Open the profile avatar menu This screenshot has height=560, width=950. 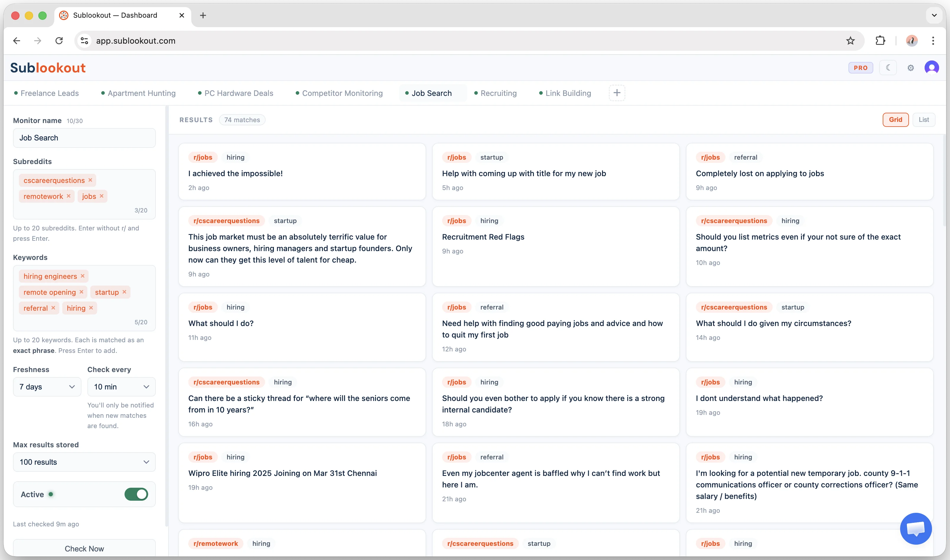(x=932, y=68)
